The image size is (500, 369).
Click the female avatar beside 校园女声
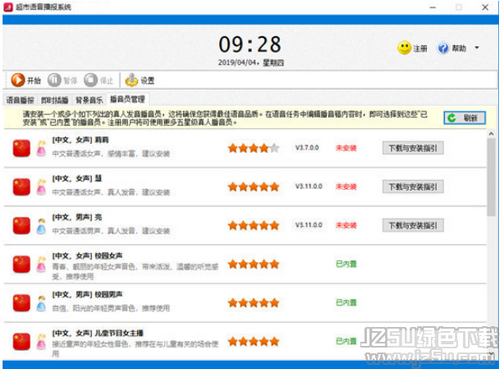point(41,264)
